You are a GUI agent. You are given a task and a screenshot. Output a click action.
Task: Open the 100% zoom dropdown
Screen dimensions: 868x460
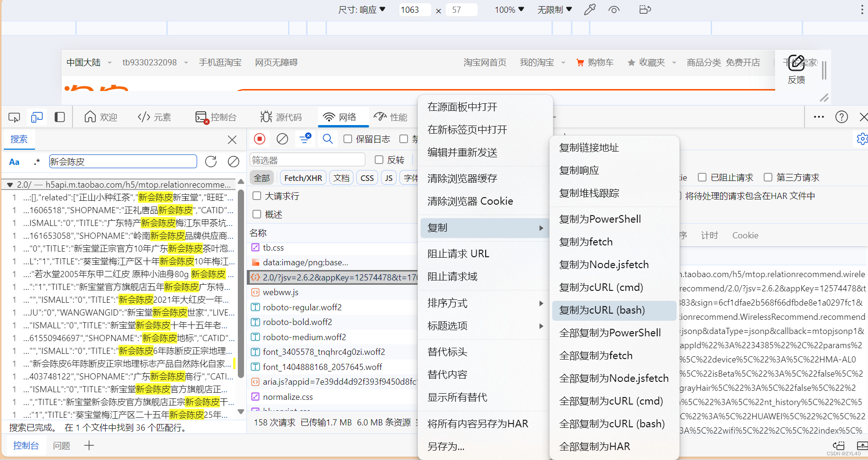(x=509, y=9)
